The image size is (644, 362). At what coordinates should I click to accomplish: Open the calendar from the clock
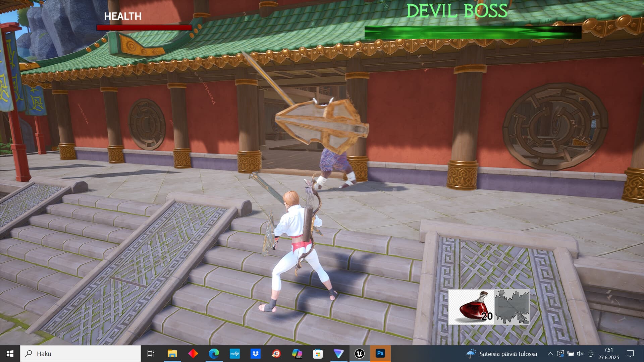pos(609,354)
